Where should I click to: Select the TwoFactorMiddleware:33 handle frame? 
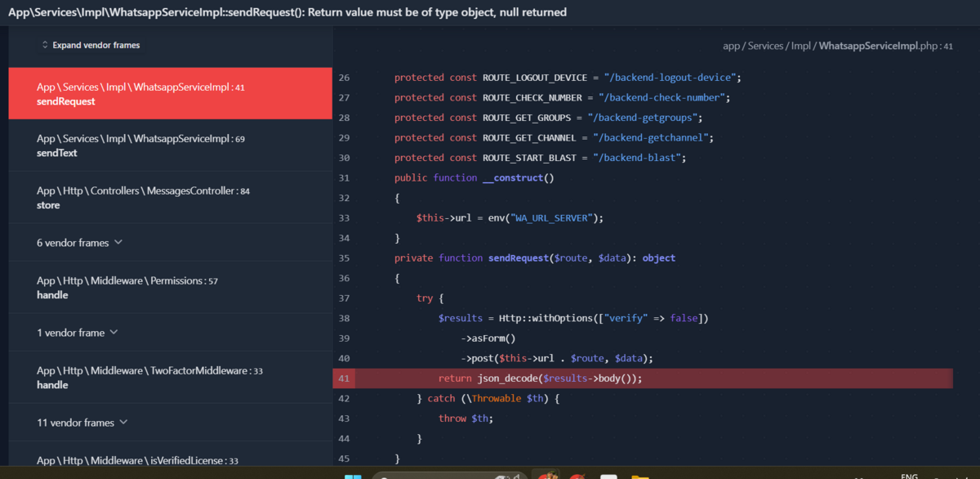click(171, 378)
